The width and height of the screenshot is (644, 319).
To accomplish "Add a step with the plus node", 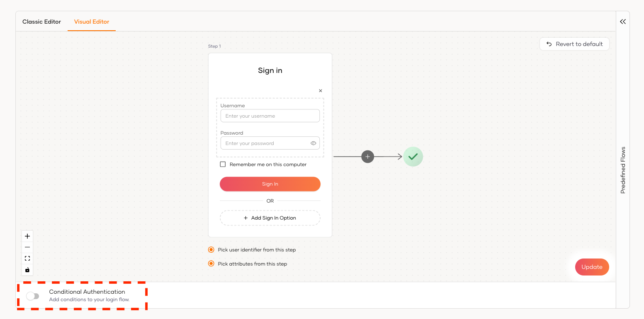I will point(367,157).
